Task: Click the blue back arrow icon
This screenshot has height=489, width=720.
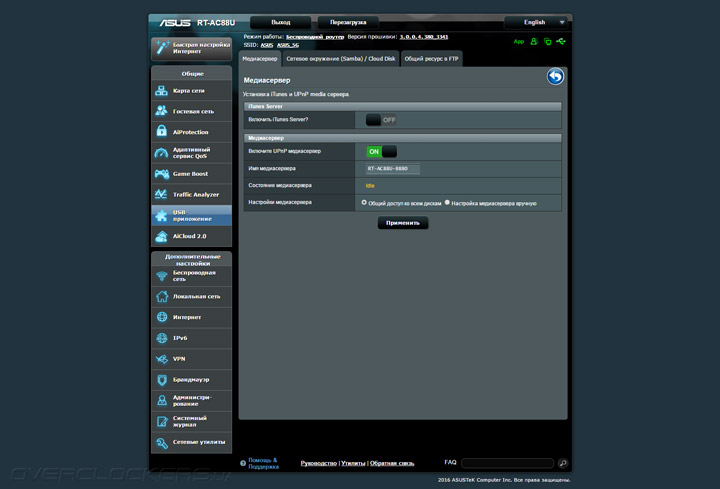Action: coord(555,77)
